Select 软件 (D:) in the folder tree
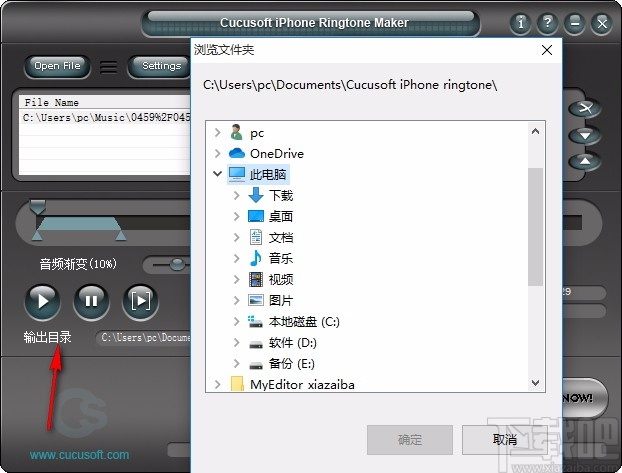This screenshot has height=473, width=622. point(293,342)
